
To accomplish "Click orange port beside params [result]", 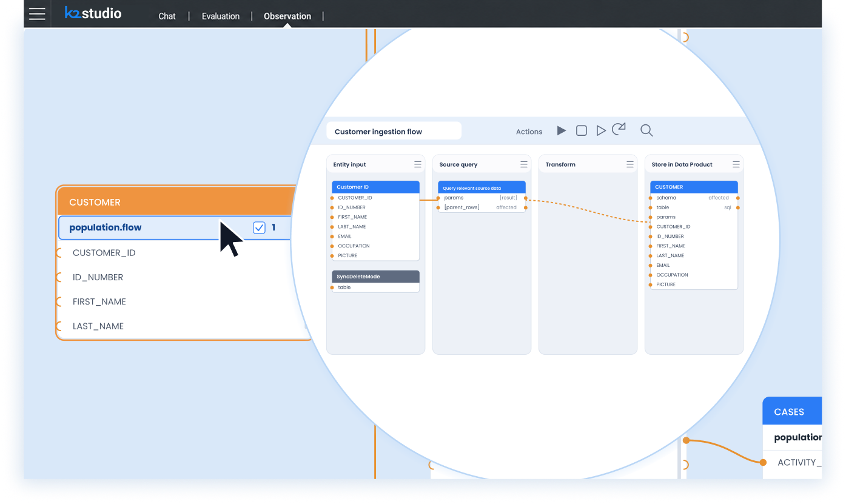I will click(x=525, y=198).
